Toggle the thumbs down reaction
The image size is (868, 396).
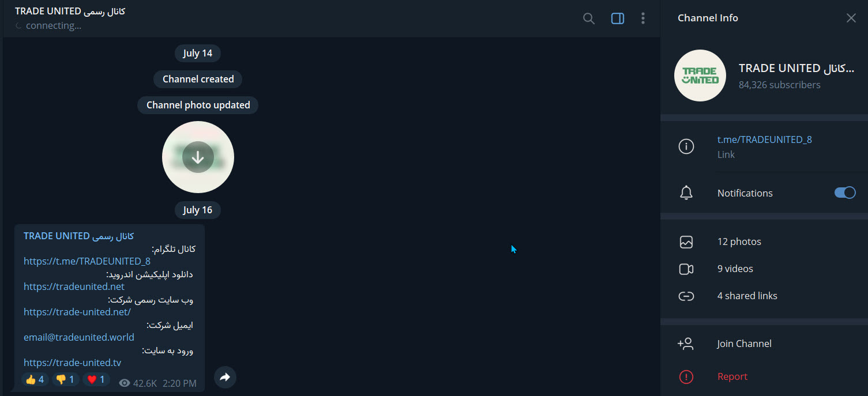[x=66, y=379]
